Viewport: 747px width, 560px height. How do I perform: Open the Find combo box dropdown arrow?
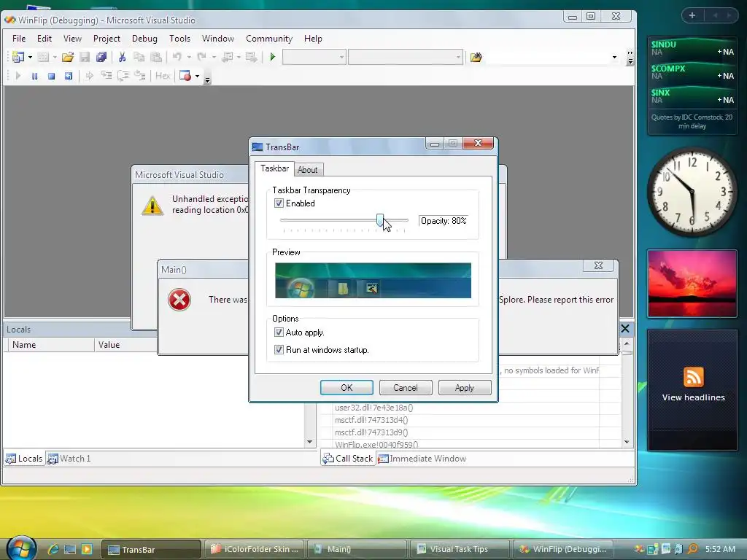[614, 57]
